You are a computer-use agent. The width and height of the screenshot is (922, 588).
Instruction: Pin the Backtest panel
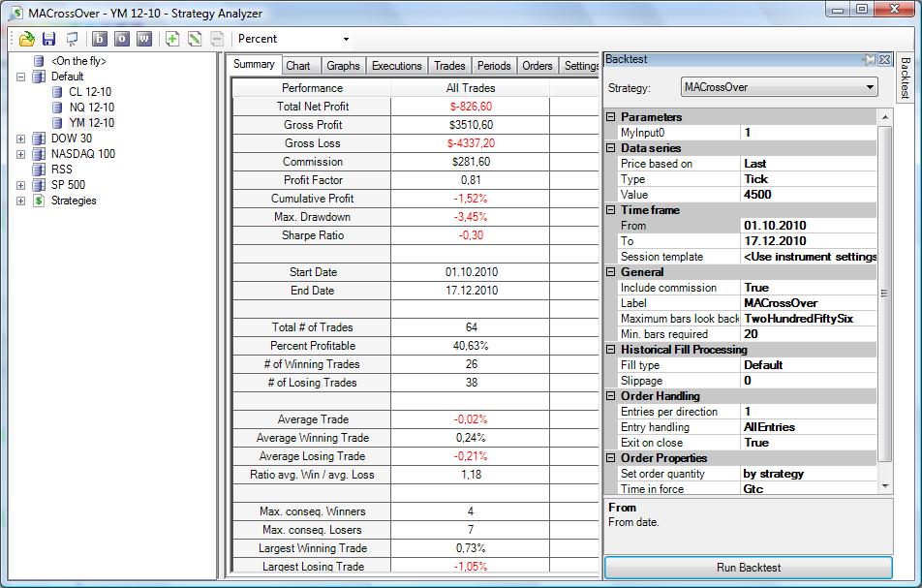(869, 59)
